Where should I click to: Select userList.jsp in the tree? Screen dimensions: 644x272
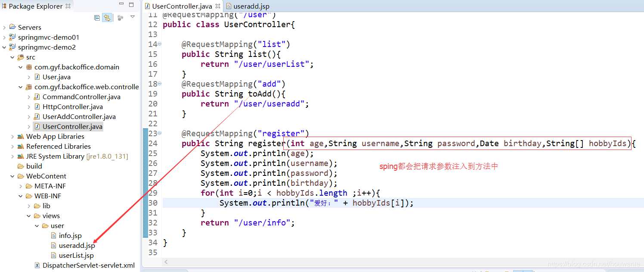(76, 255)
